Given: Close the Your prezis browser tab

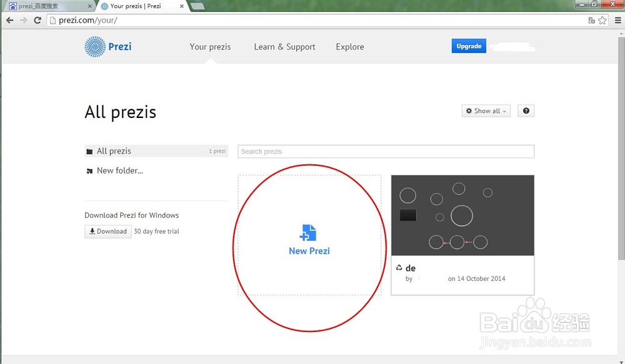Looking at the screenshot, I should pos(182,6).
